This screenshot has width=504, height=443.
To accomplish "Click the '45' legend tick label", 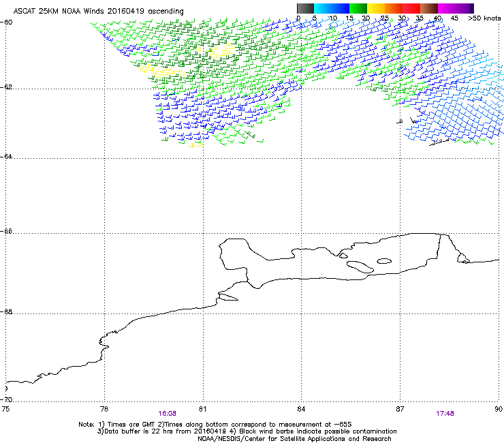I will pyautogui.click(x=454, y=18).
